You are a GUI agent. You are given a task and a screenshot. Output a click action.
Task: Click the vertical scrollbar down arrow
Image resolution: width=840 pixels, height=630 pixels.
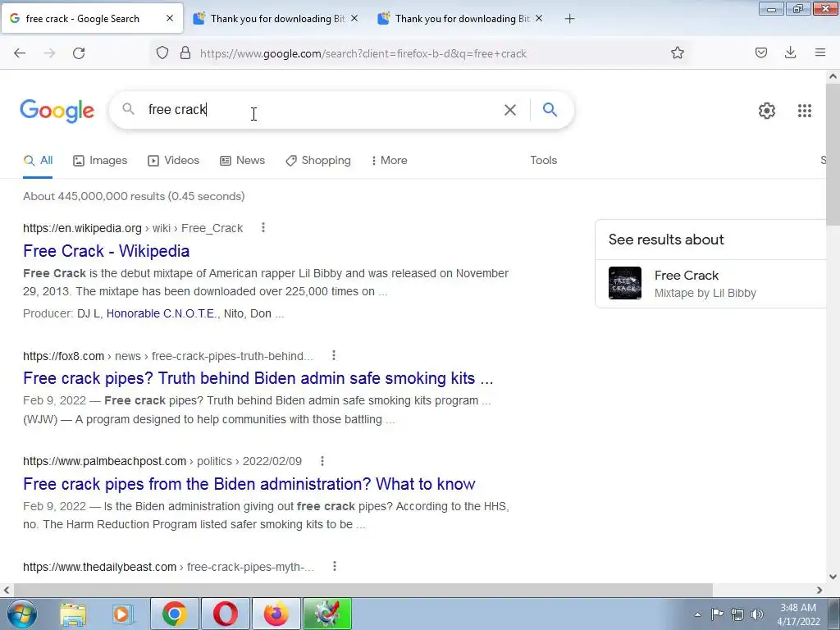[x=833, y=577]
